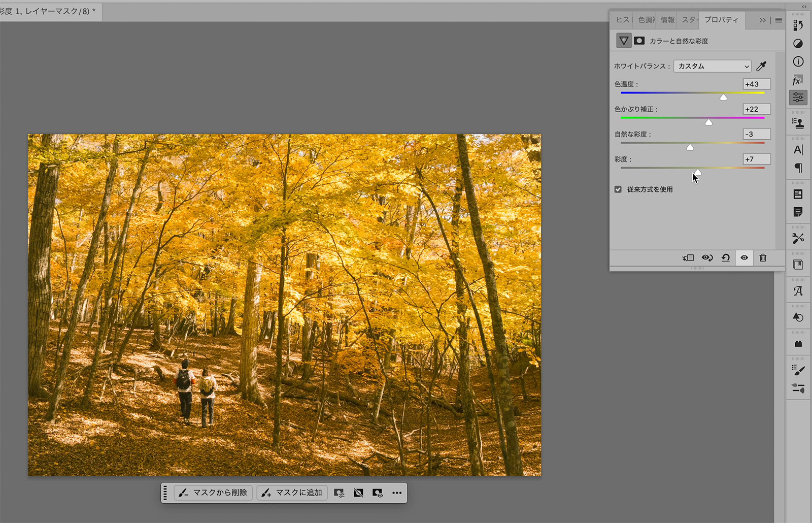Uncheck the 従来方式を使用 checkbox

point(618,189)
